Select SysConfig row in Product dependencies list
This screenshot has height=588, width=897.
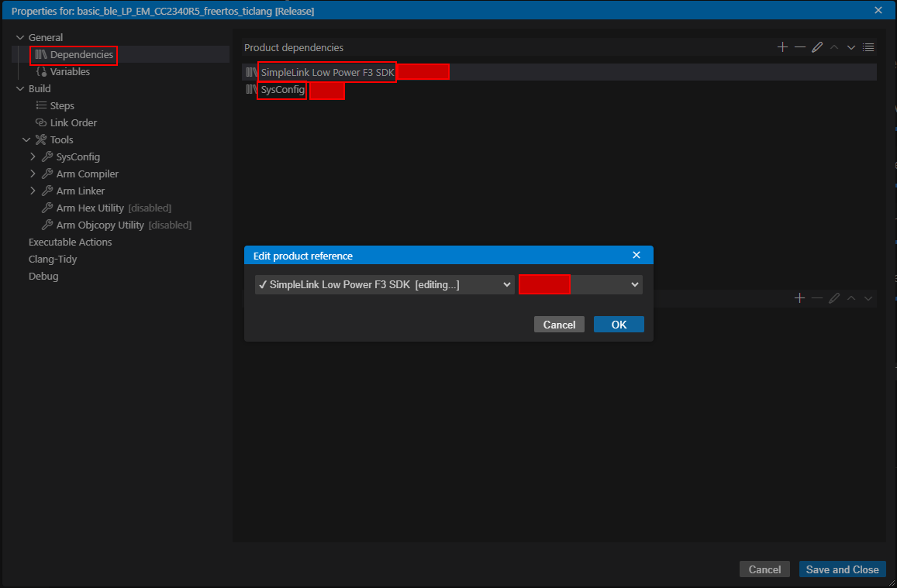click(x=282, y=90)
